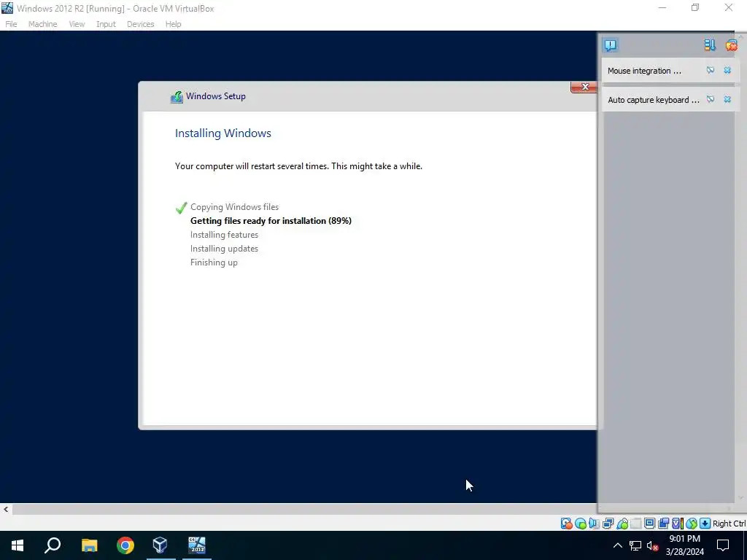Image resolution: width=747 pixels, height=560 pixels.
Task: Click the VirtualBox title bar app icon
Action: [7, 8]
